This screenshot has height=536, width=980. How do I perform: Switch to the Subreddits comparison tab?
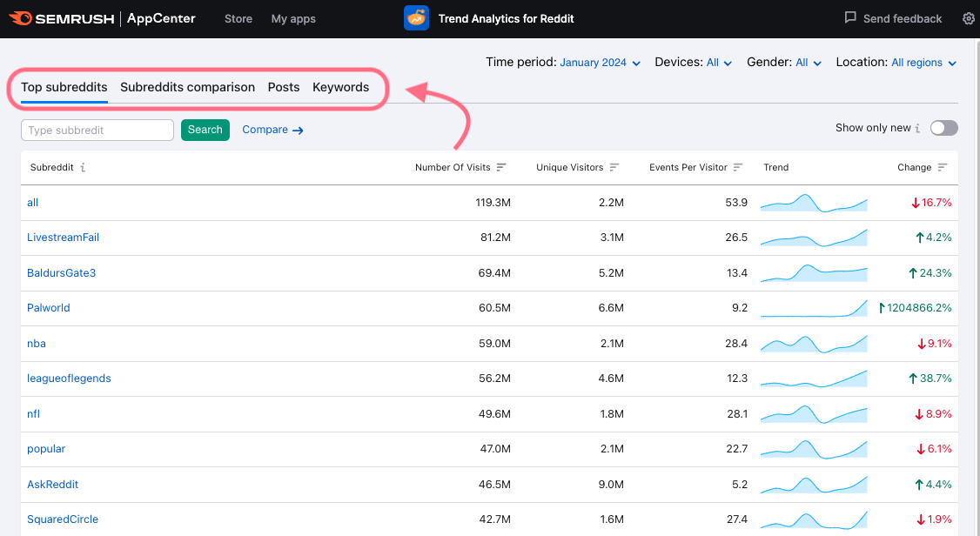coord(187,88)
